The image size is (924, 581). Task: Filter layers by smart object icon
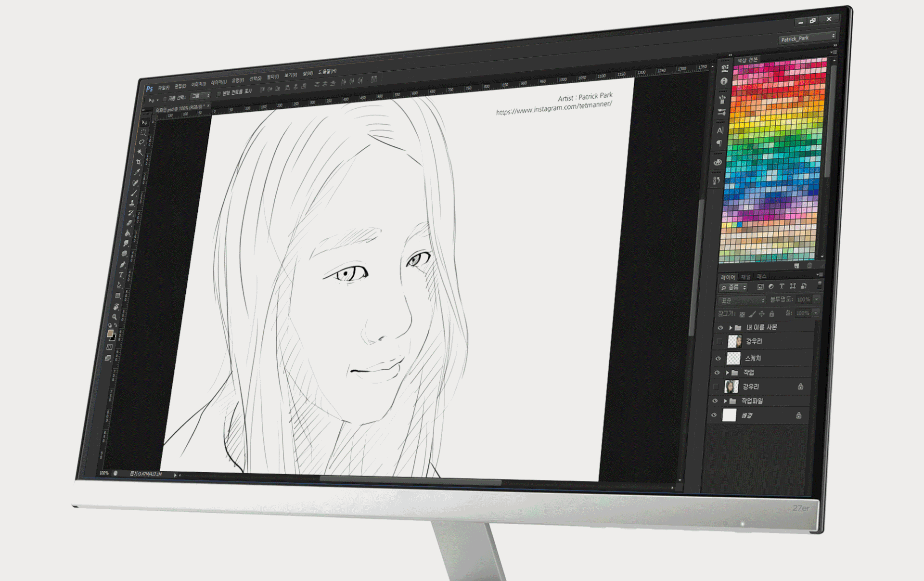804,286
